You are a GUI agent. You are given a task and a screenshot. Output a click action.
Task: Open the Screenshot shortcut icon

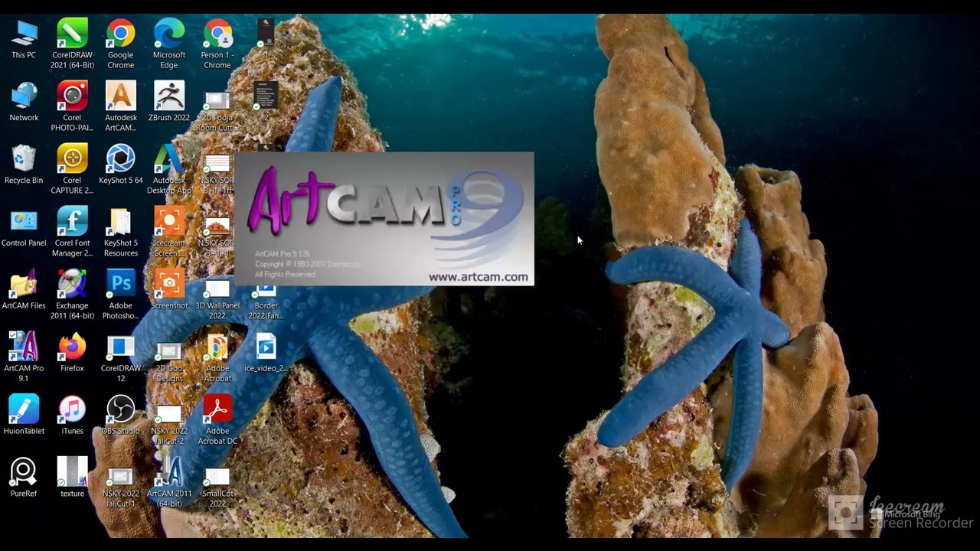coord(169,290)
